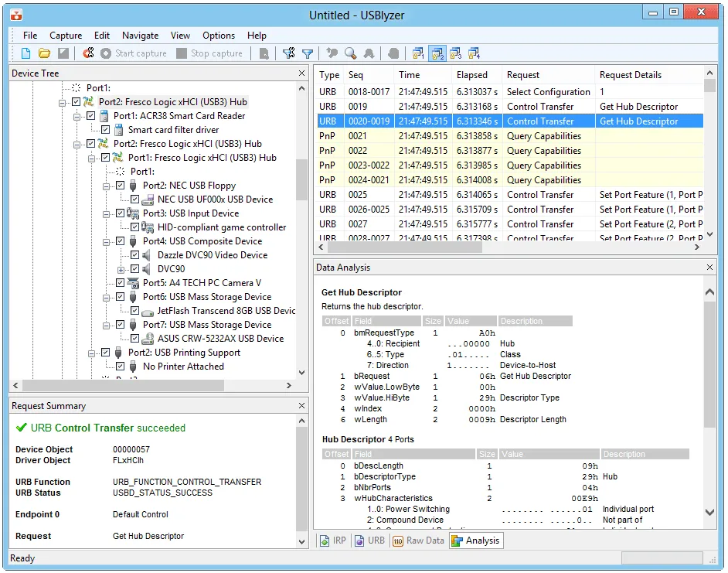Click the Open folder toolbar icon
Viewport: 728px width, 573px height.
click(44, 53)
